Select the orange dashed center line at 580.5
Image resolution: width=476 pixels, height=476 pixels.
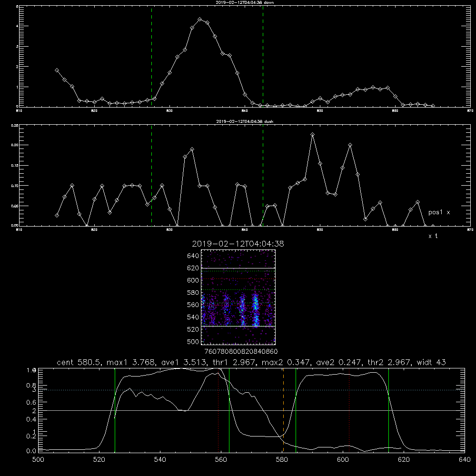click(283, 410)
